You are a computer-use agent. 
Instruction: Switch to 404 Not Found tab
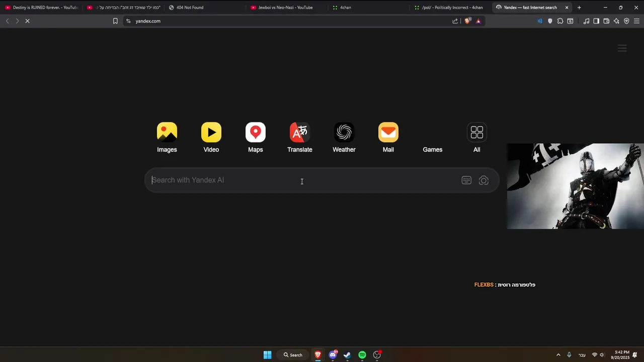pyautogui.click(x=205, y=8)
